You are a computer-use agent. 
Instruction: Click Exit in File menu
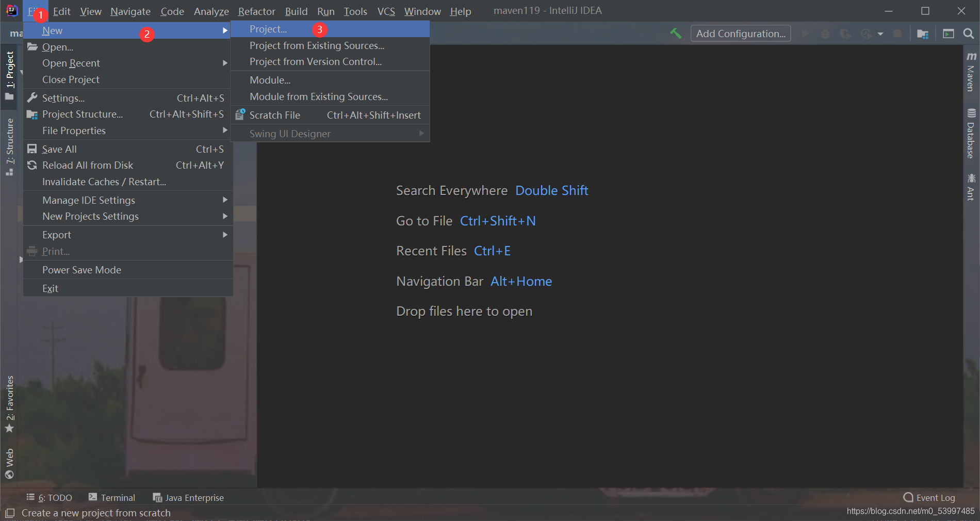pyautogui.click(x=128, y=288)
